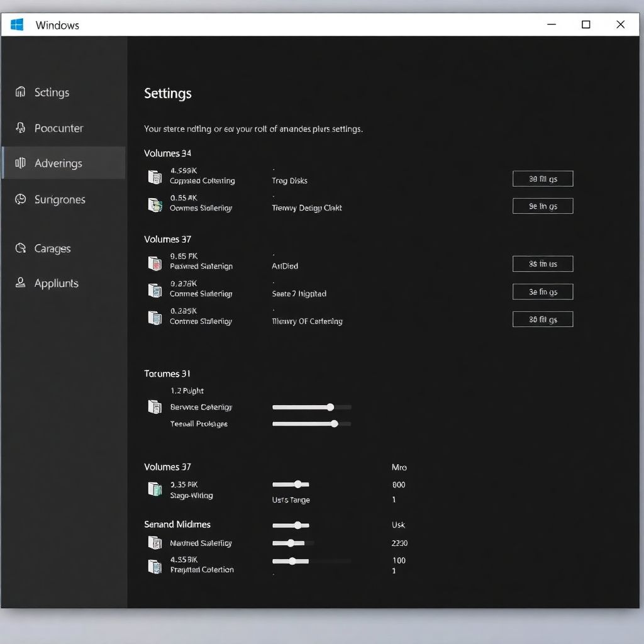This screenshot has height=644, width=644.
Task: Click the file icon beside Compated Coltenting
Action: (155, 177)
